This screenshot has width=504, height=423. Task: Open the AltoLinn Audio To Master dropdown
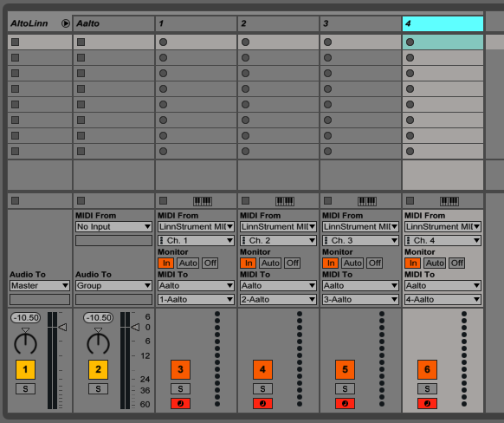pyautogui.click(x=40, y=286)
